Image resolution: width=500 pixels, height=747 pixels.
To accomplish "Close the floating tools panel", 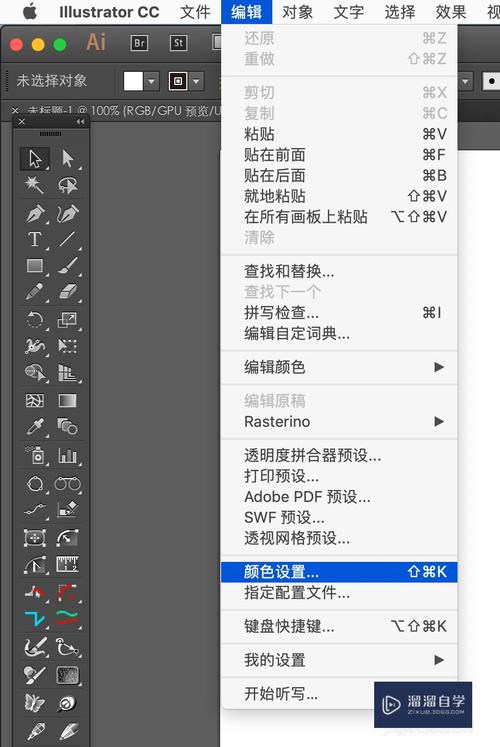I will 21,122.
